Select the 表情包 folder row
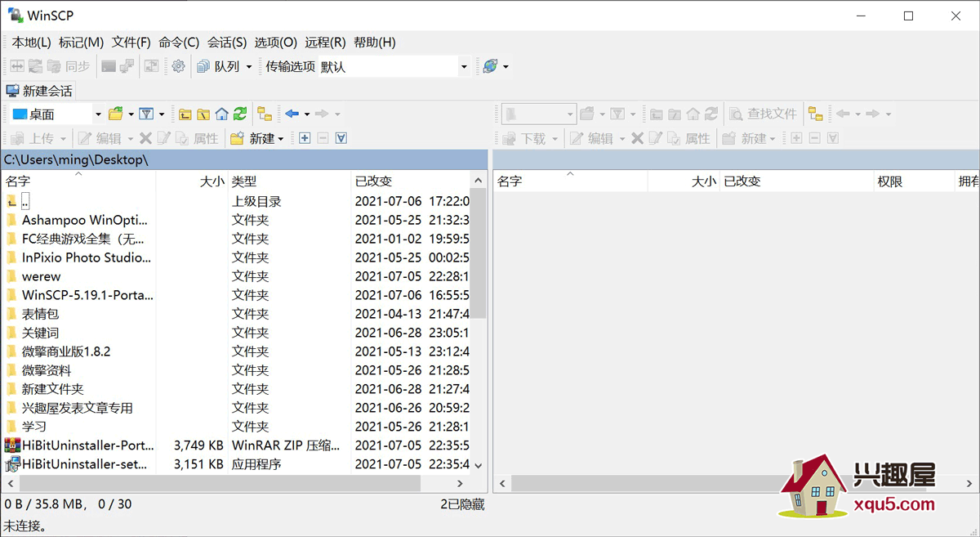Image resolution: width=980 pixels, height=537 pixels. [237, 314]
